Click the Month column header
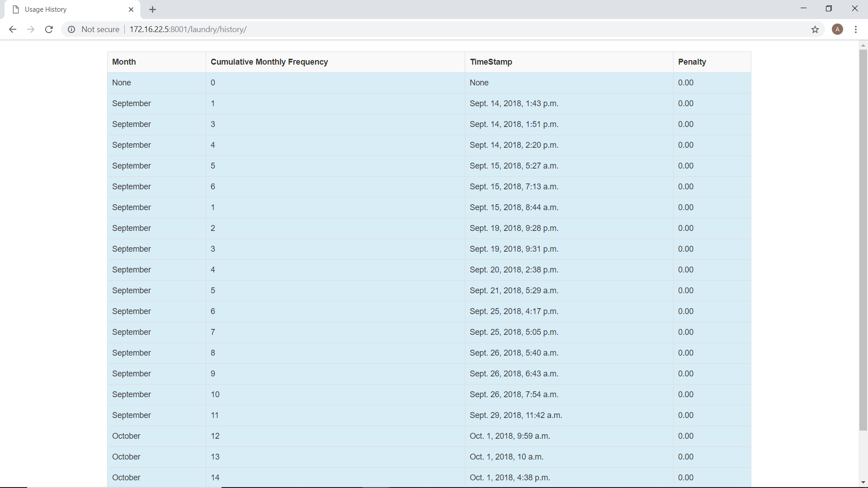 (124, 62)
